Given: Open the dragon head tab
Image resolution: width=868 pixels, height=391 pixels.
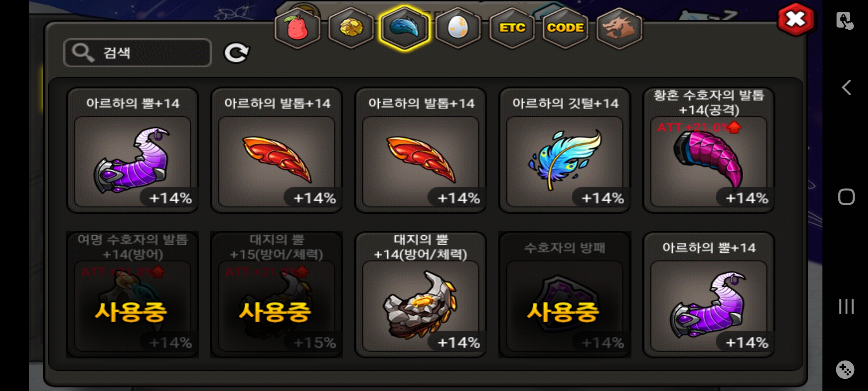Looking at the screenshot, I should [x=619, y=28].
